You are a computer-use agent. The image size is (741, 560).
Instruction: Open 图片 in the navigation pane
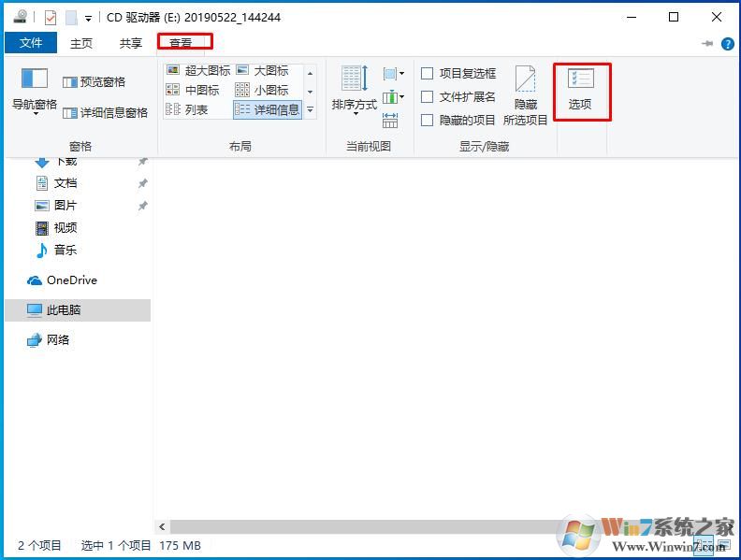(65, 206)
